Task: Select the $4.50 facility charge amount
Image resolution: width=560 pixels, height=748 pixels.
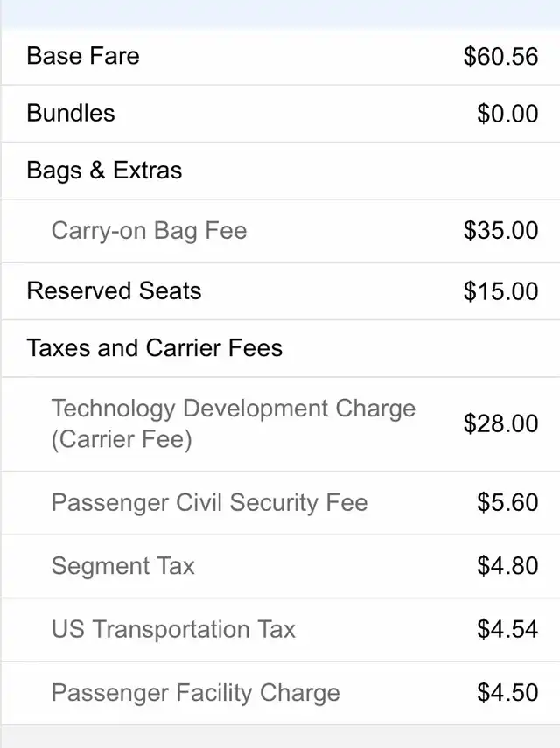Action: (x=507, y=693)
